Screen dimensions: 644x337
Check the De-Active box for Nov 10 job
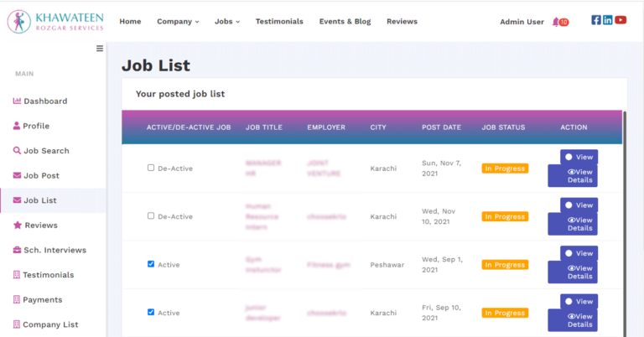point(151,215)
